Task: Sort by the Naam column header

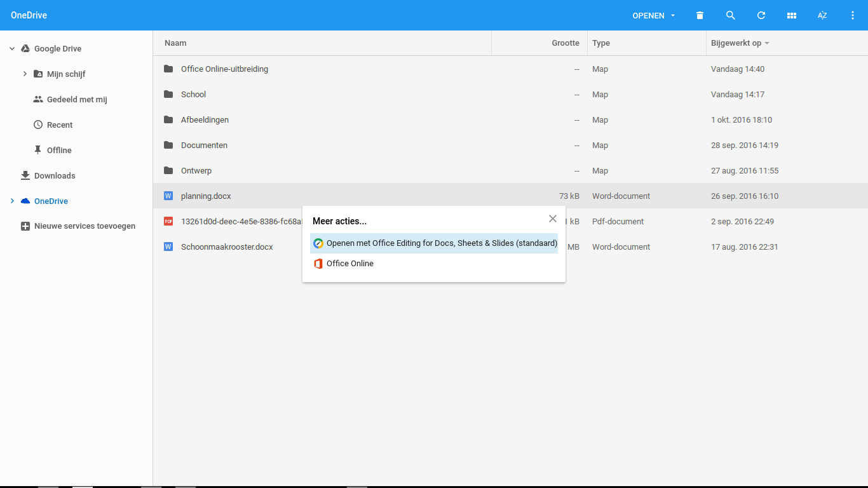Action: click(175, 43)
